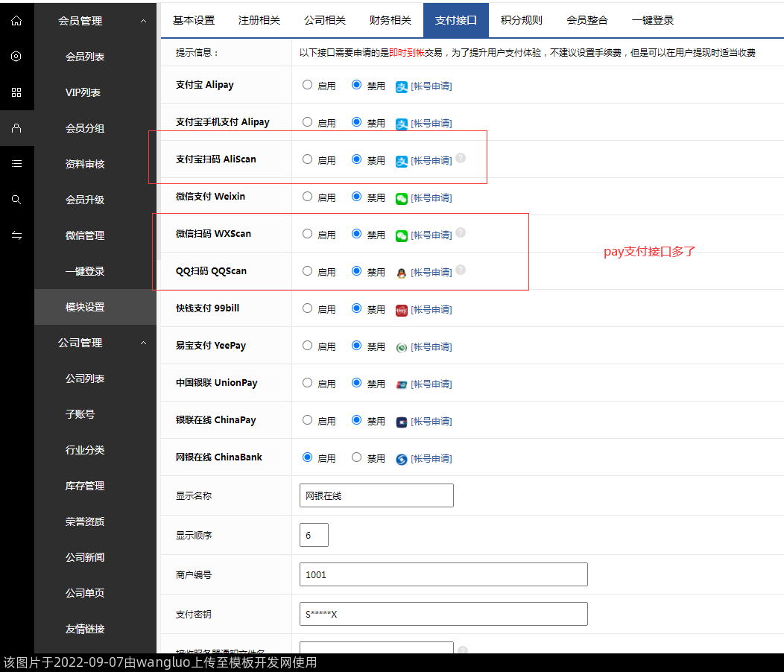Screen dimensions: 784x672
Task: Click the 商户编号 input field
Action: pos(443,574)
